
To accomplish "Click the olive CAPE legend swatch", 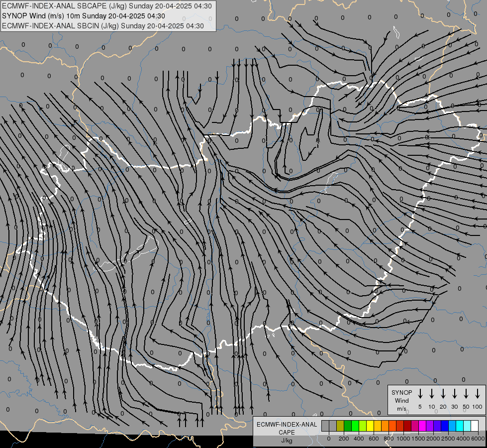I will pos(340,426).
